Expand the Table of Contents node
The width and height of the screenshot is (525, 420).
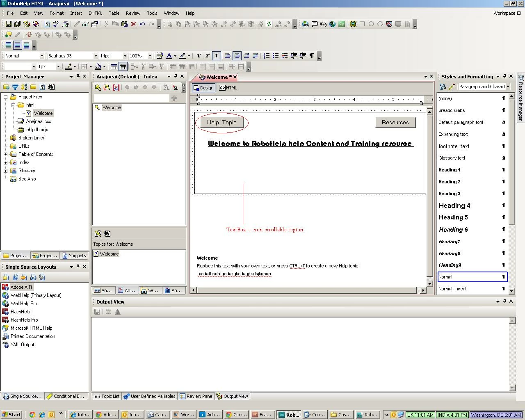point(6,154)
